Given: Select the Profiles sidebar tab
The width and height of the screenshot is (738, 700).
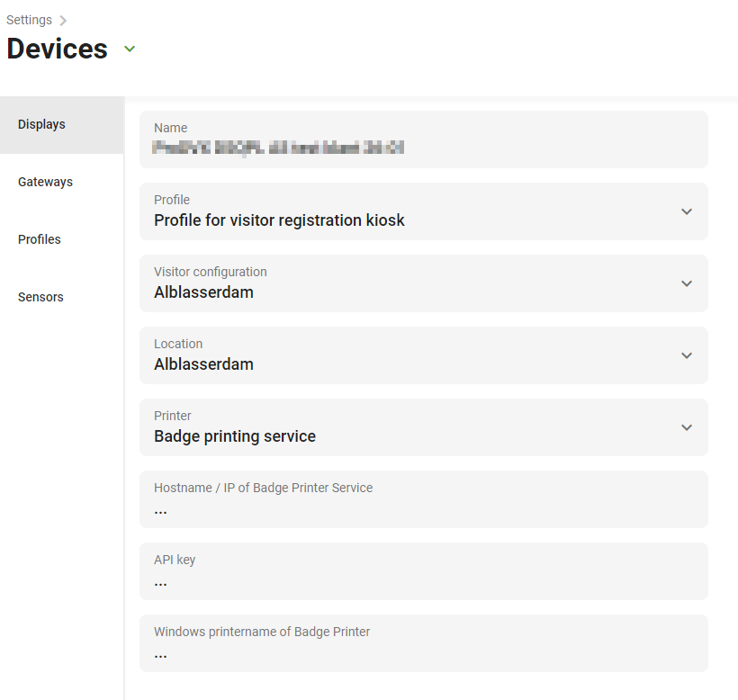Looking at the screenshot, I should (x=40, y=239).
